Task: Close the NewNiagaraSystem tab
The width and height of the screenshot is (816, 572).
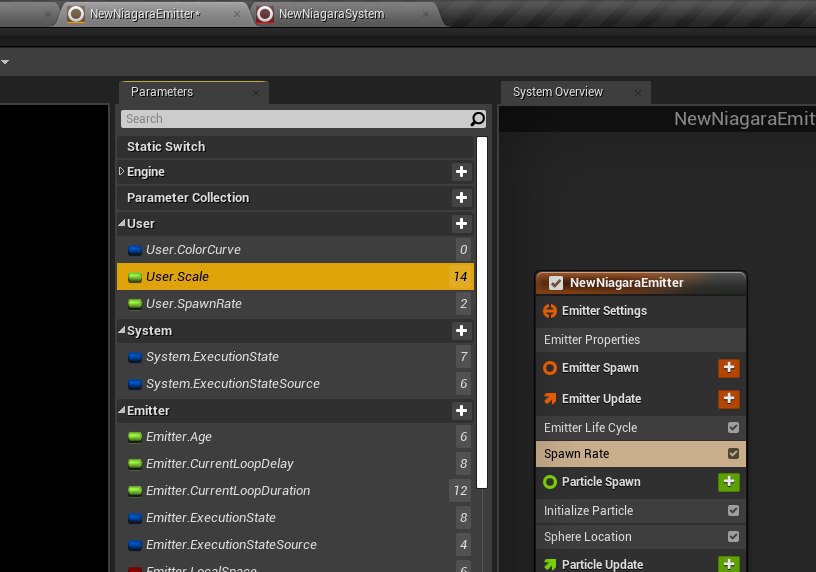Action: coord(426,15)
